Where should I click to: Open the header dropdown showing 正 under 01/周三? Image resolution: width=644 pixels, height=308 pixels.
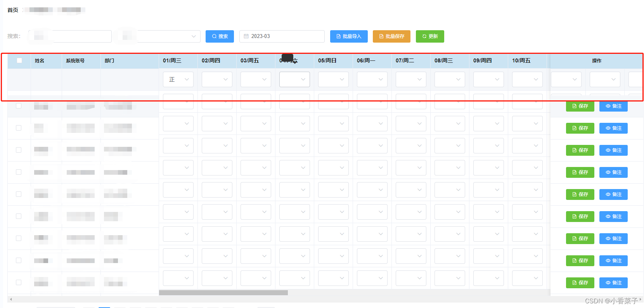pos(178,79)
